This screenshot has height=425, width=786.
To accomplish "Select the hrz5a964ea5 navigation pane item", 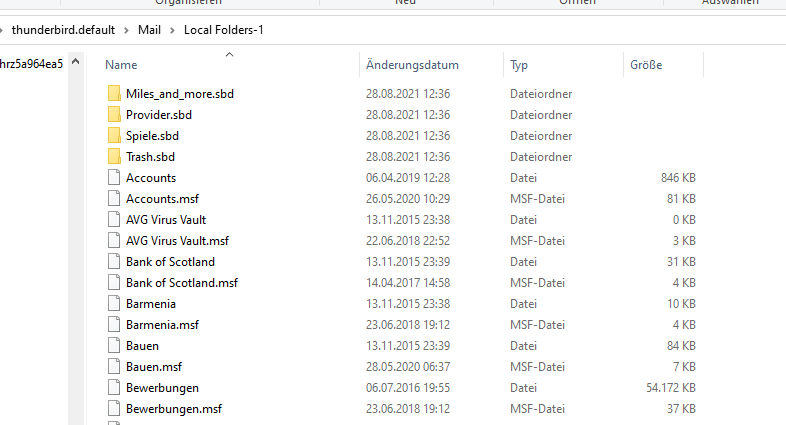I will [31, 64].
